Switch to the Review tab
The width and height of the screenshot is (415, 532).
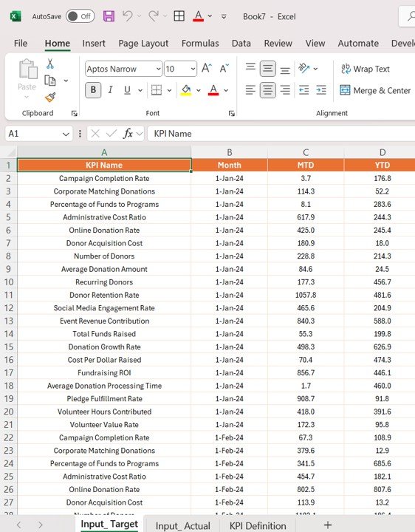[278, 44]
